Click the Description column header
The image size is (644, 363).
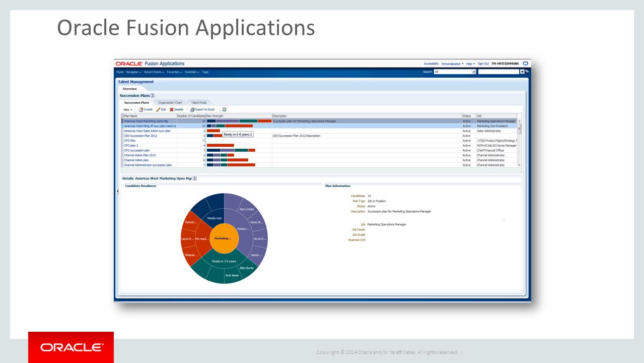[x=367, y=116]
